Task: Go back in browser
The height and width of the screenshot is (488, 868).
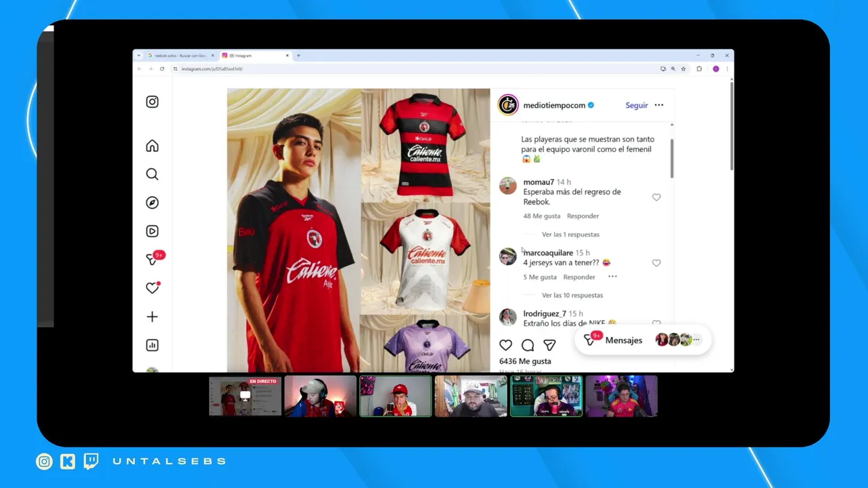Action: pyautogui.click(x=140, y=68)
